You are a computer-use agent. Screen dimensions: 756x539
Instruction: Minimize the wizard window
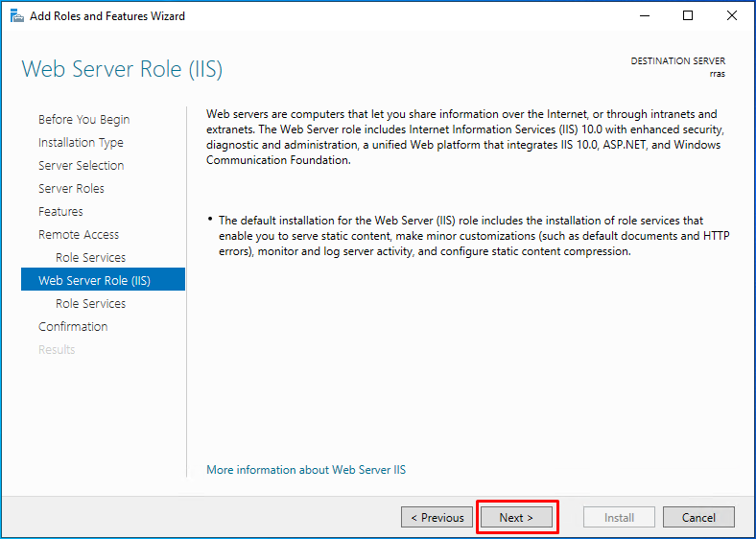point(645,16)
